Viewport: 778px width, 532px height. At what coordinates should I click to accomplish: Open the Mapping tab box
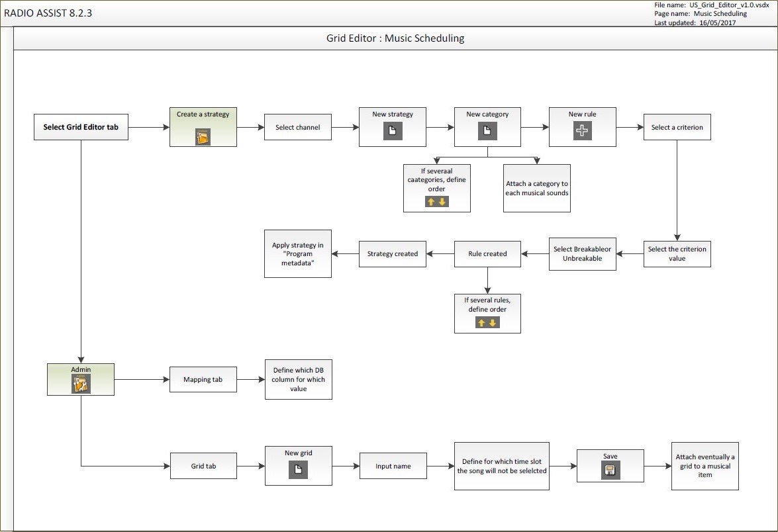coord(203,380)
